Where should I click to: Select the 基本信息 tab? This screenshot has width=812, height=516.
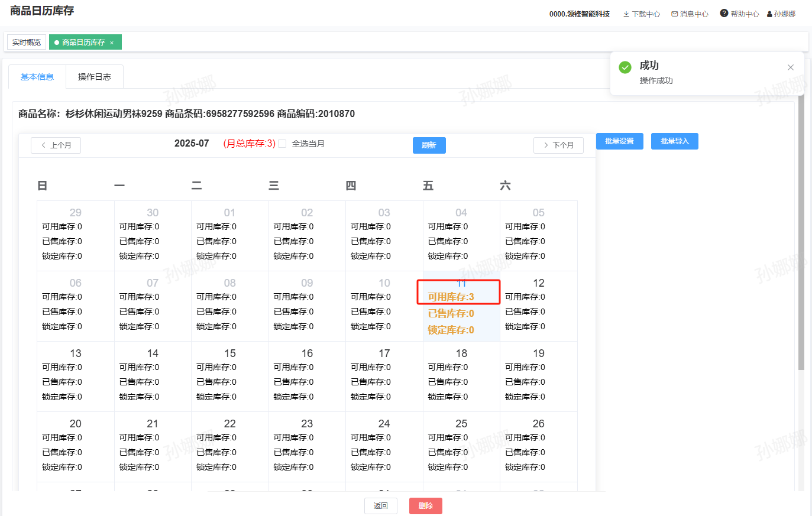(37, 77)
